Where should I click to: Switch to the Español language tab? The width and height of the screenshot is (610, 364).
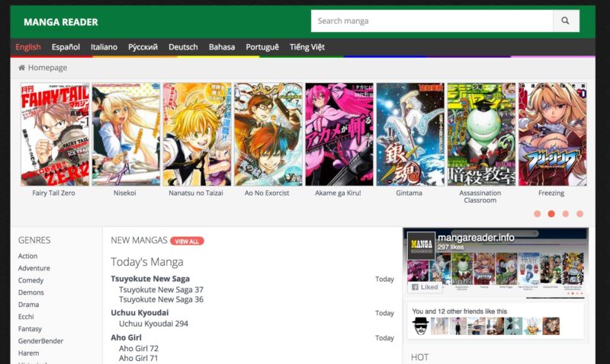[66, 47]
